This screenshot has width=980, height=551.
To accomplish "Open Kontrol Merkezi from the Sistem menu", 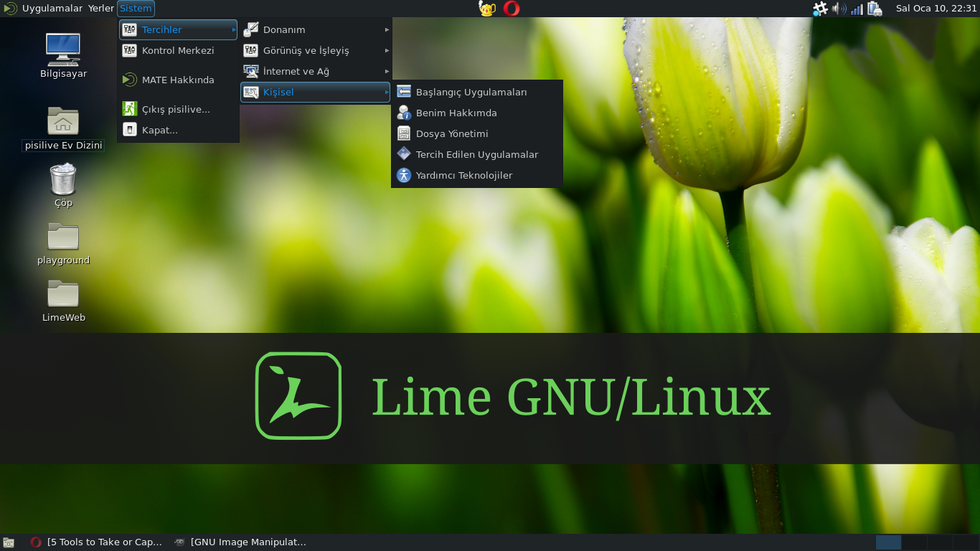I will click(178, 50).
